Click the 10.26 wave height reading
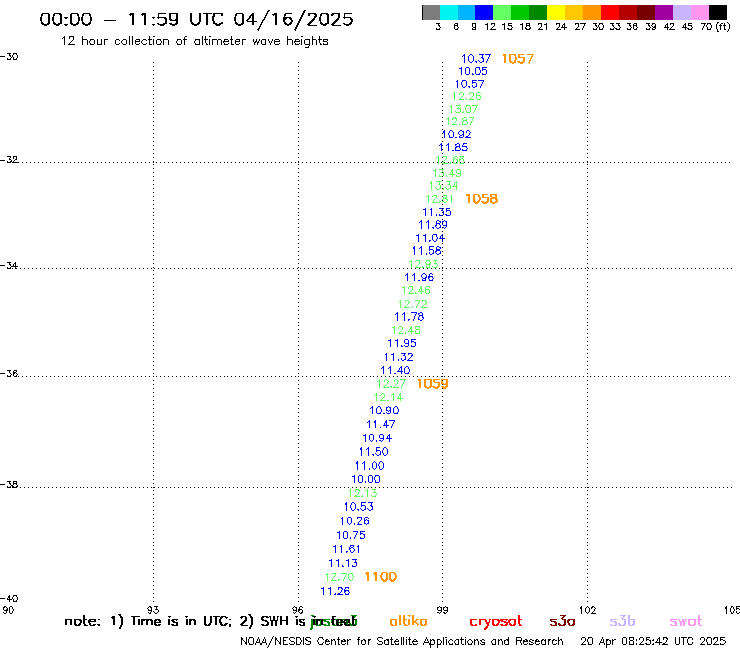740x650 pixels. click(x=354, y=521)
